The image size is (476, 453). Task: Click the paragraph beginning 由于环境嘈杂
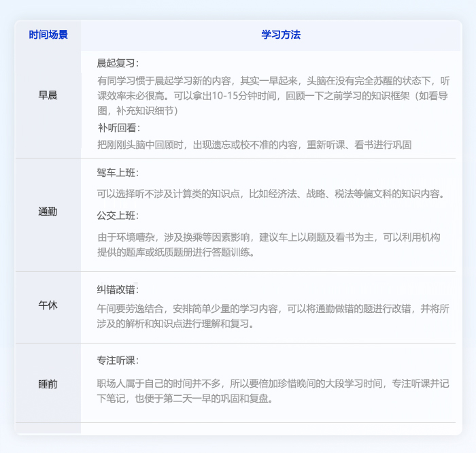click(x=269, y=245)
